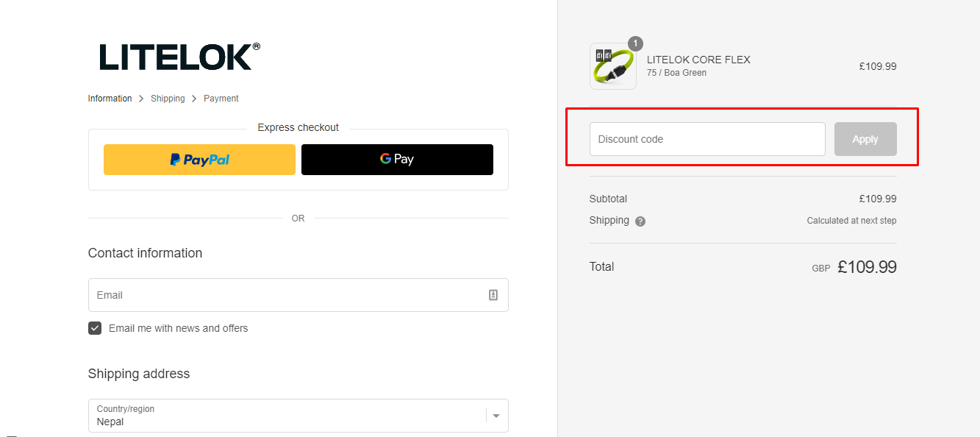Click the shipping help question mark icon
This screenshot has width=980, height=437.
pos(640,221)
